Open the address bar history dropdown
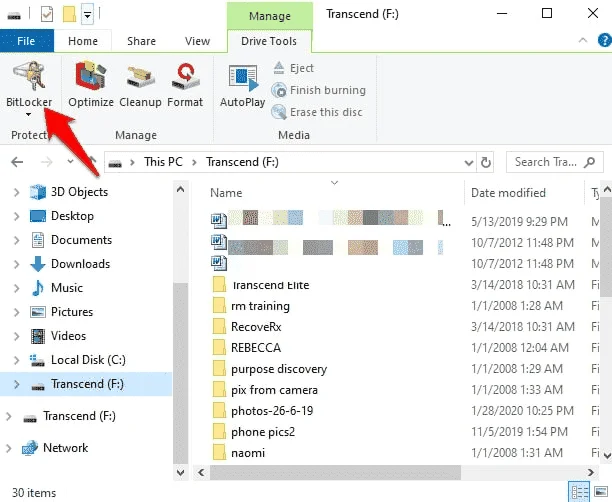The width and height of the screenshot is (612, 502). [469, 162]
